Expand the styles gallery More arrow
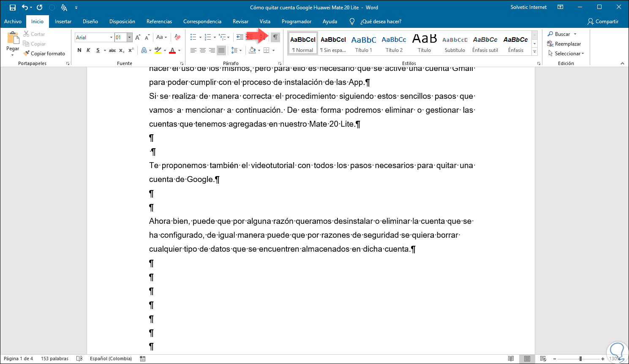The height and width of the screenshot is (364, 629). pos(534,52)
